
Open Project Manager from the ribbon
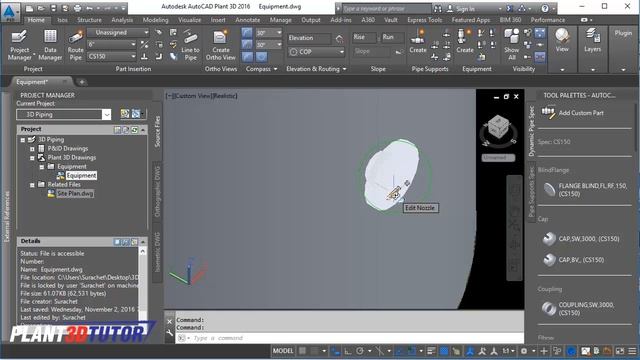[x=19, y=44]
